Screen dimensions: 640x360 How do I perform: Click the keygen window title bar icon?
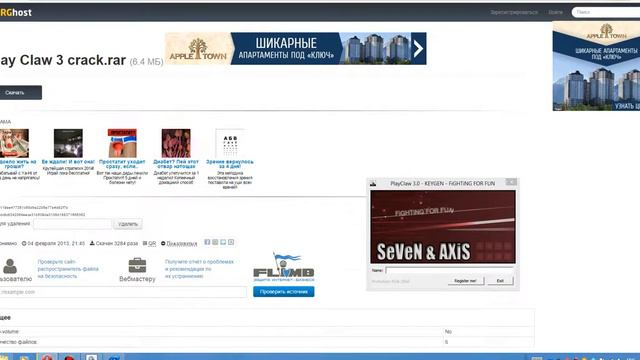click(x=373, y=184)
